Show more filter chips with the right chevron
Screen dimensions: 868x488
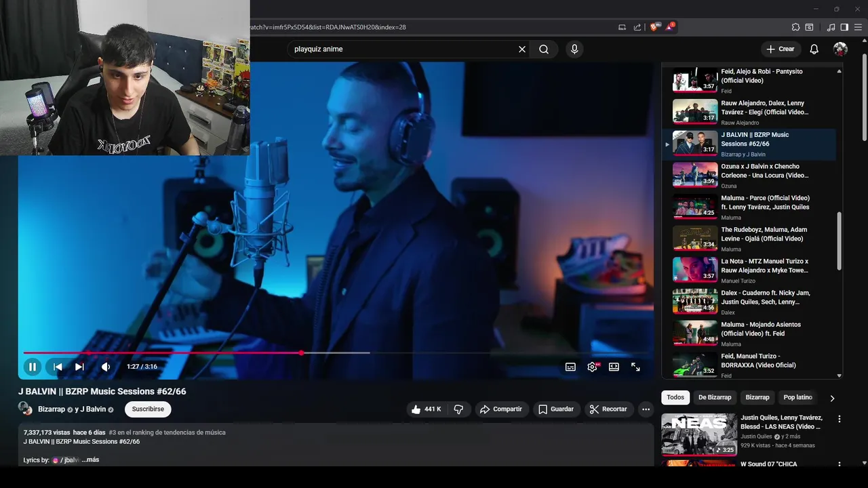[x=832, y=398]
